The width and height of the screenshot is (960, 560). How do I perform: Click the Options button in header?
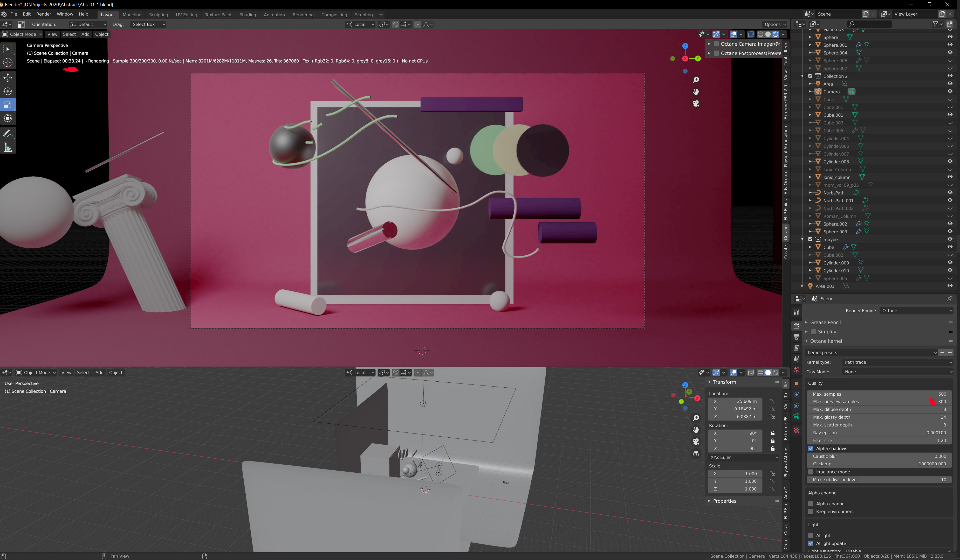point(775,24)
